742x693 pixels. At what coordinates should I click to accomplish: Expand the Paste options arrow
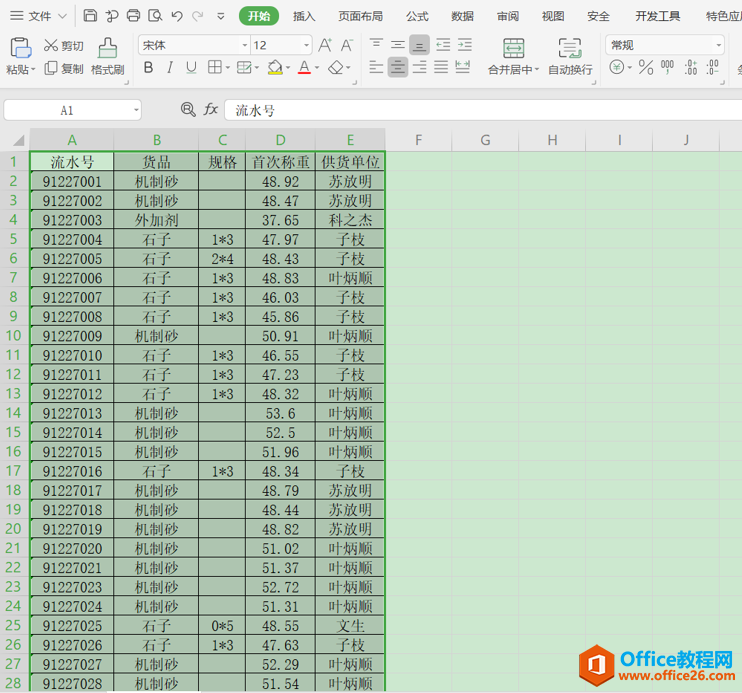pyautogui.click(x=33, y=70)
